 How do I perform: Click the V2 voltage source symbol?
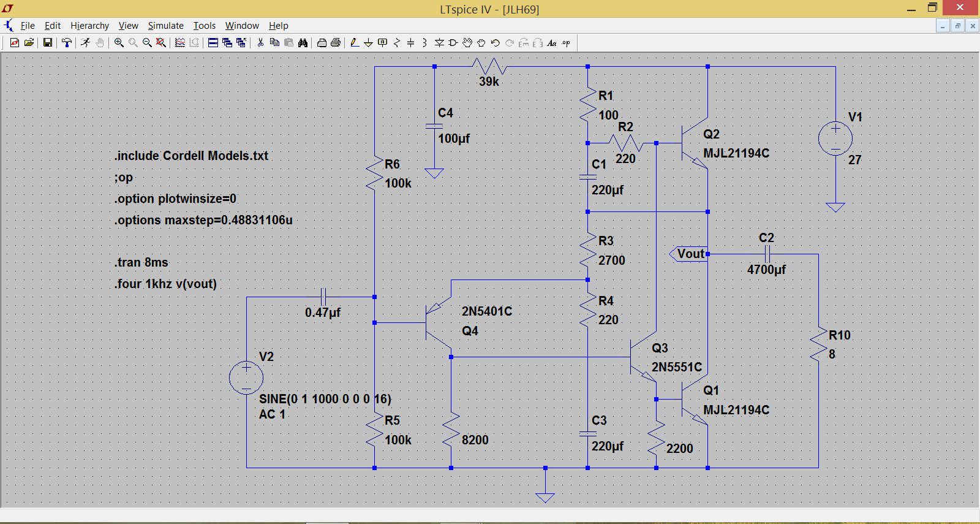click(x=246, y=378)
